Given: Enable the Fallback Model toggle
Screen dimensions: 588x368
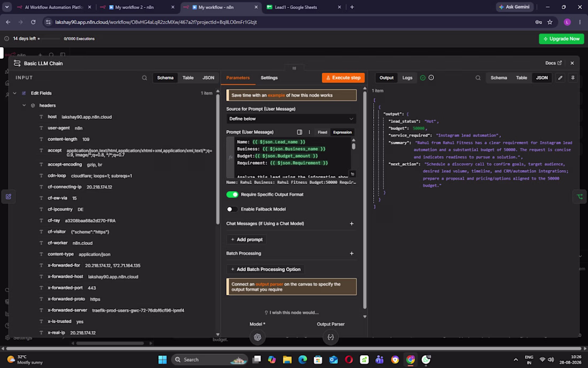Looking at the screenshot, I should [232, 209].
